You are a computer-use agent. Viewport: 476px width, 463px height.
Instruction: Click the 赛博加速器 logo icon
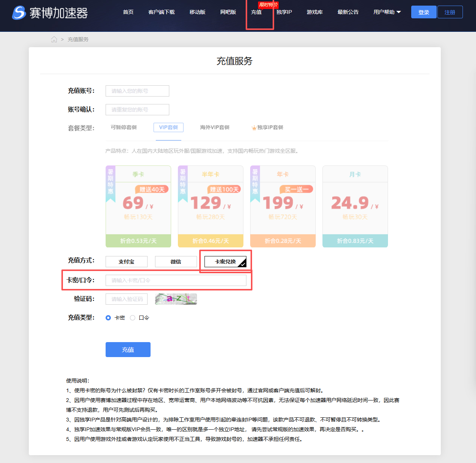pos(19,13)
